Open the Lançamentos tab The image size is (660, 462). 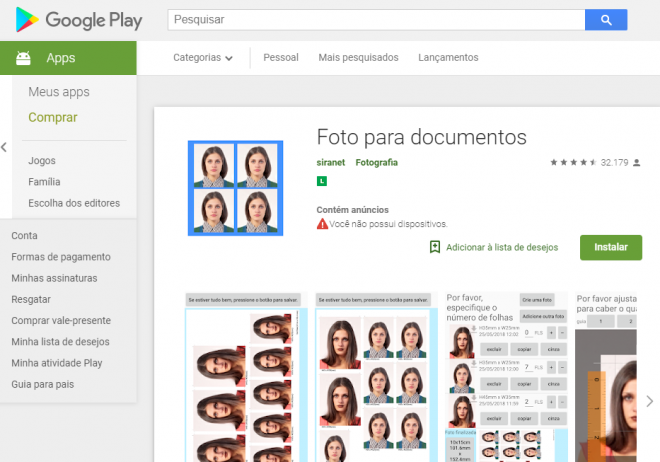pyautogui.click(x=448, y=58)
